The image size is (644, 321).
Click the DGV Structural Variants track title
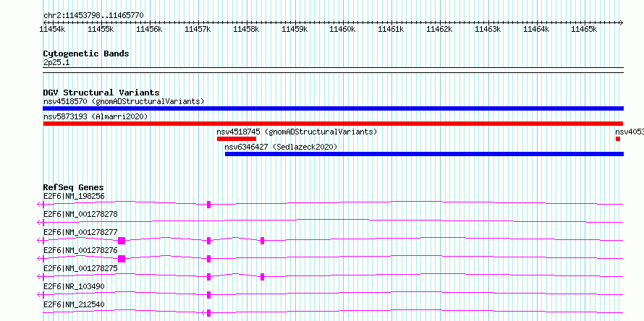pos(101,93)
